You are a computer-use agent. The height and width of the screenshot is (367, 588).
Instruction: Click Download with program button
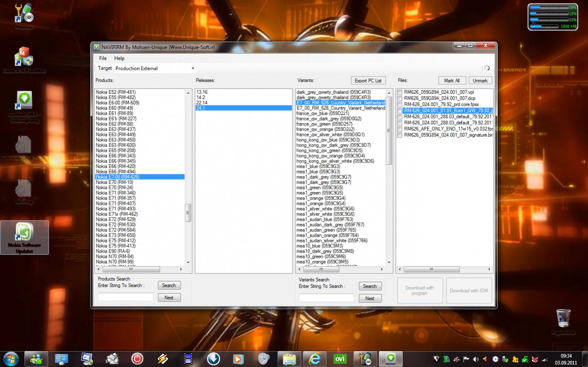420,291
